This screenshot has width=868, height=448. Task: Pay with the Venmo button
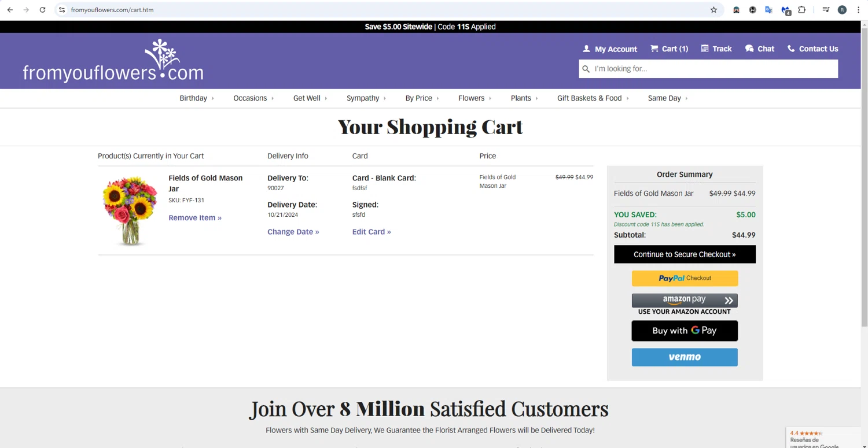pos(685,357)
